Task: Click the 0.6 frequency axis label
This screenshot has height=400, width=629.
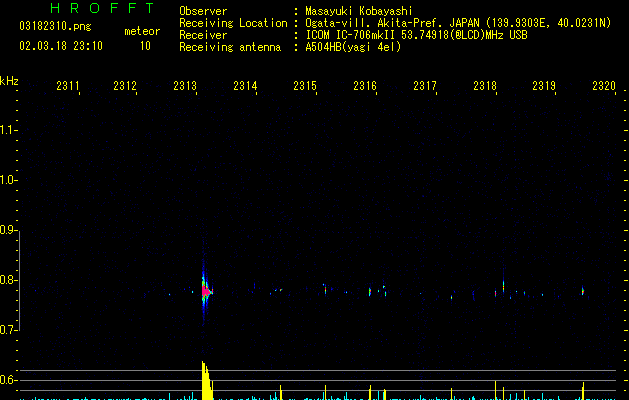Action: [x=8, y=380]
